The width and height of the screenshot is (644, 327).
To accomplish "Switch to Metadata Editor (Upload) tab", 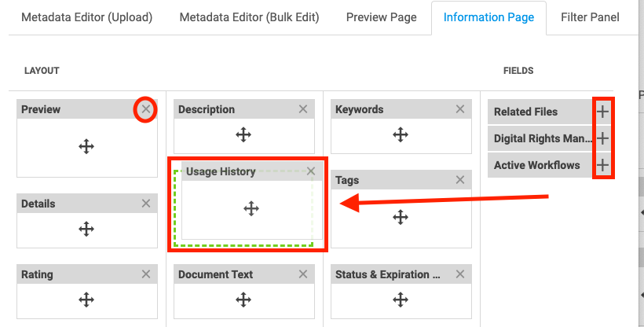I will (x=86, y=17).
